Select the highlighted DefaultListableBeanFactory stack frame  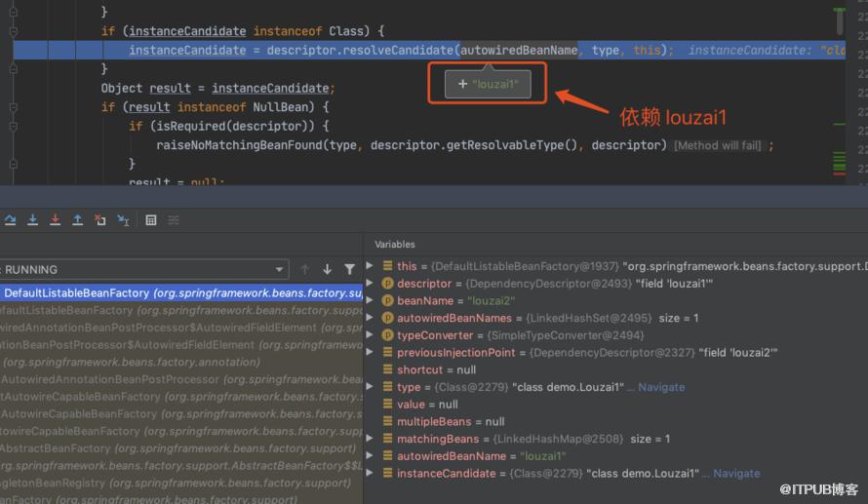pyautogui.click(x=181, y=292)
